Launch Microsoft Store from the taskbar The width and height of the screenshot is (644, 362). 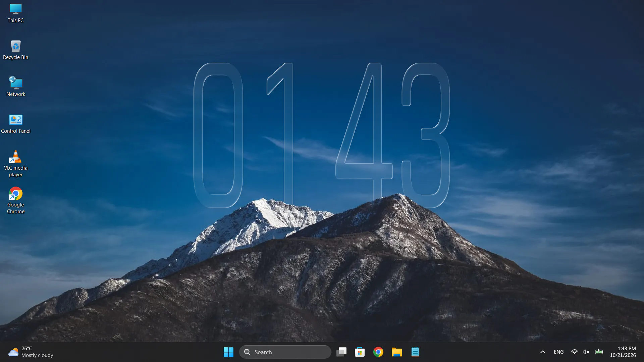click(360, 352)
